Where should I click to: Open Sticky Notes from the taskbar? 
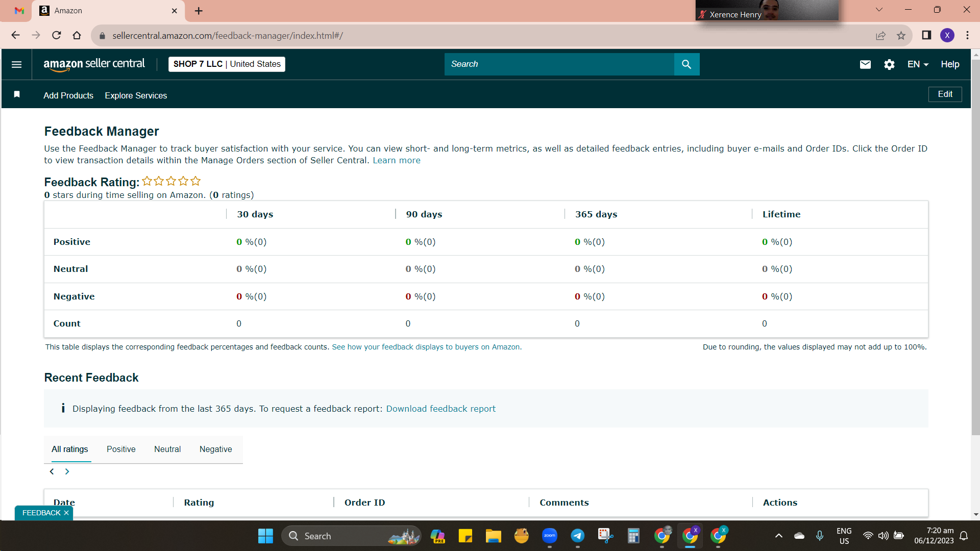(x=465, y=536)
